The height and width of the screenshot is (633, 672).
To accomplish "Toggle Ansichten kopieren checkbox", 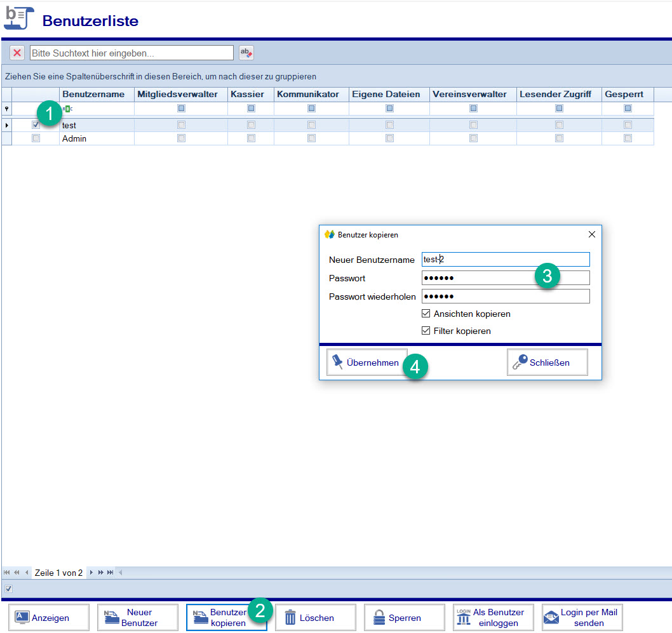I will tap(426, 314).
